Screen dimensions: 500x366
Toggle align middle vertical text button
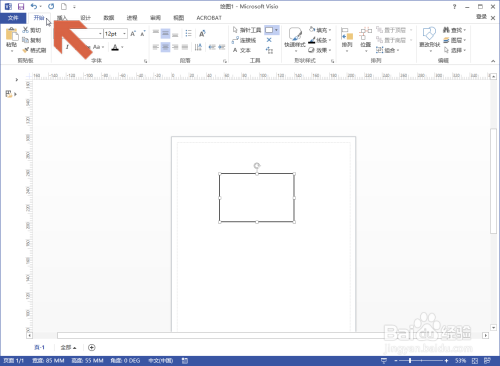pos(165,33)
